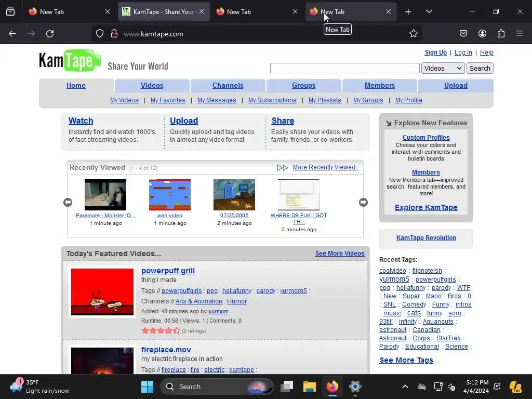Open My Subscriptions link

[272, 100]
